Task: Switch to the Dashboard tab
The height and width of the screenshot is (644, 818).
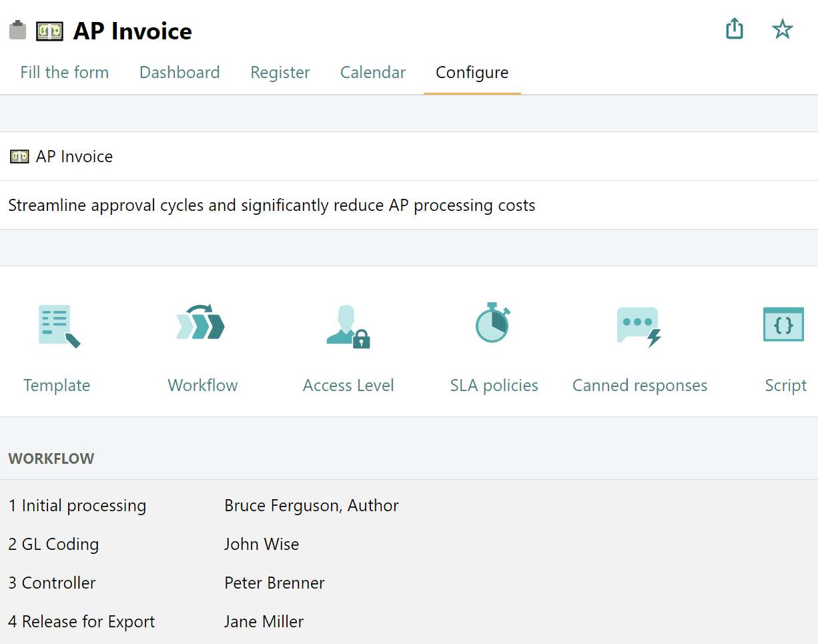Action: [179, 72]
